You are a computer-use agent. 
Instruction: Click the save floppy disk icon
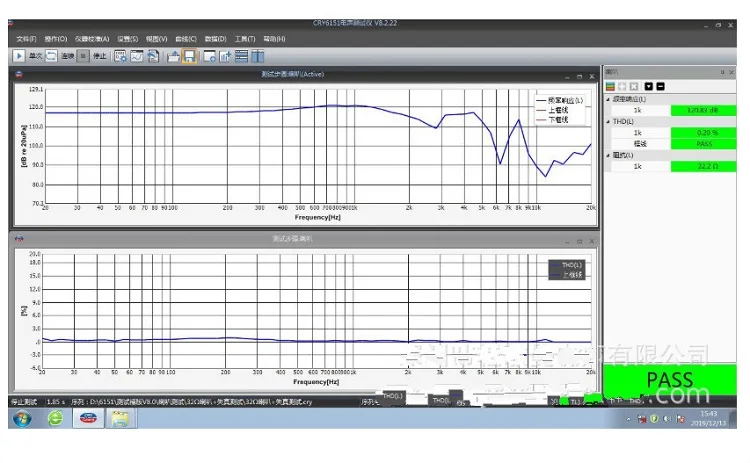click(189, 56)
